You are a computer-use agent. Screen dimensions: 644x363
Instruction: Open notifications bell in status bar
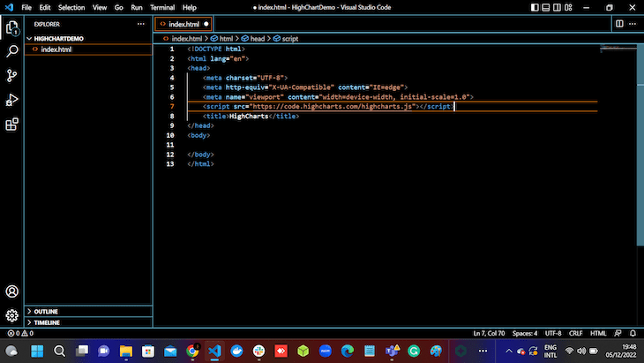633,333
